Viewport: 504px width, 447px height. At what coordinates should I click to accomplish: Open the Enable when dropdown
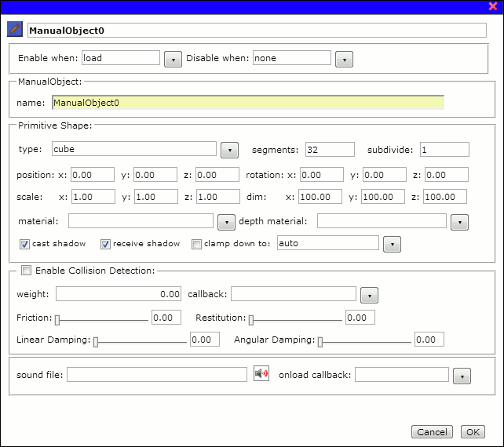click(173, 60)
